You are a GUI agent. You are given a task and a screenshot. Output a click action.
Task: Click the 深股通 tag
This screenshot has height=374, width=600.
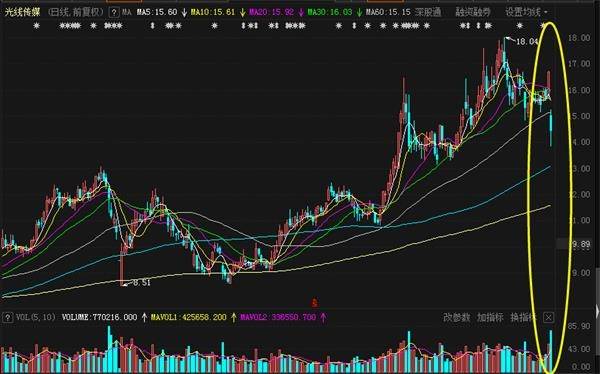click(428, 12)
